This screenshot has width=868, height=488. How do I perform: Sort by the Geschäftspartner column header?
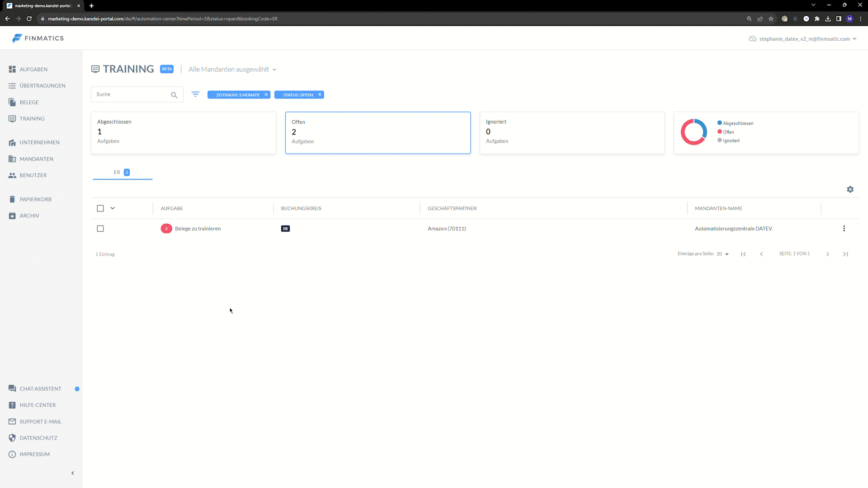pos(452,208)
